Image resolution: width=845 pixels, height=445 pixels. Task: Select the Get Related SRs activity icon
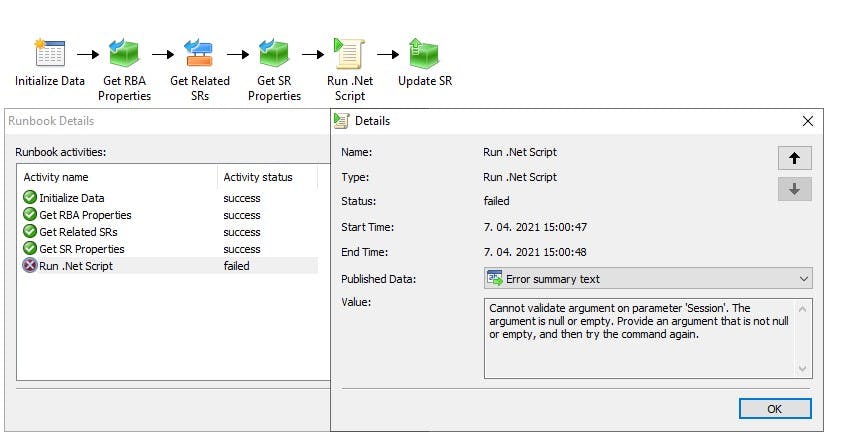click(199, 53)
